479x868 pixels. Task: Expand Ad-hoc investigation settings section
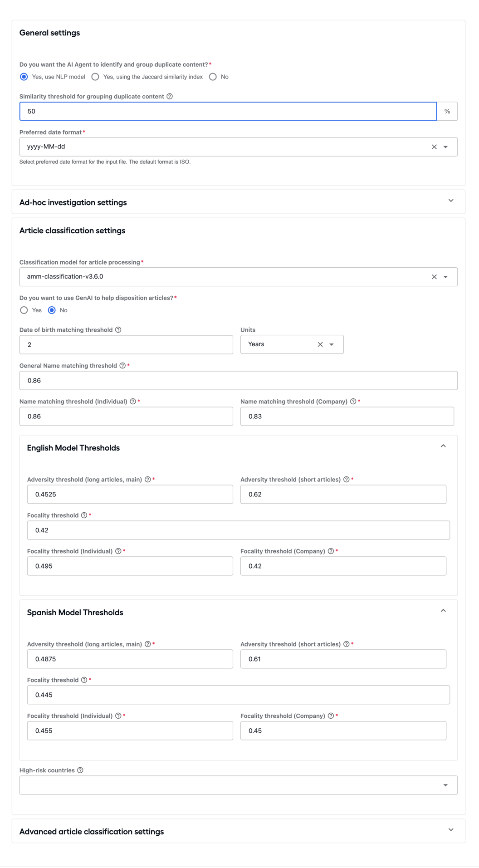[451, 201]
